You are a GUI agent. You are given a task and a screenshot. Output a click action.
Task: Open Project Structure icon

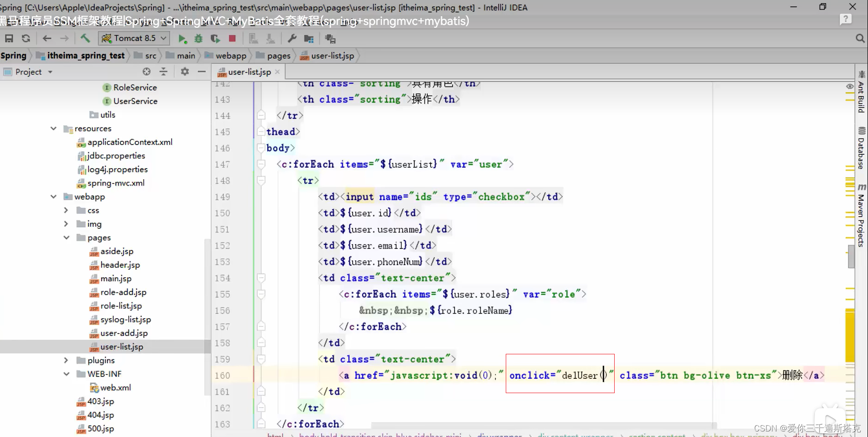click(309, 38)
